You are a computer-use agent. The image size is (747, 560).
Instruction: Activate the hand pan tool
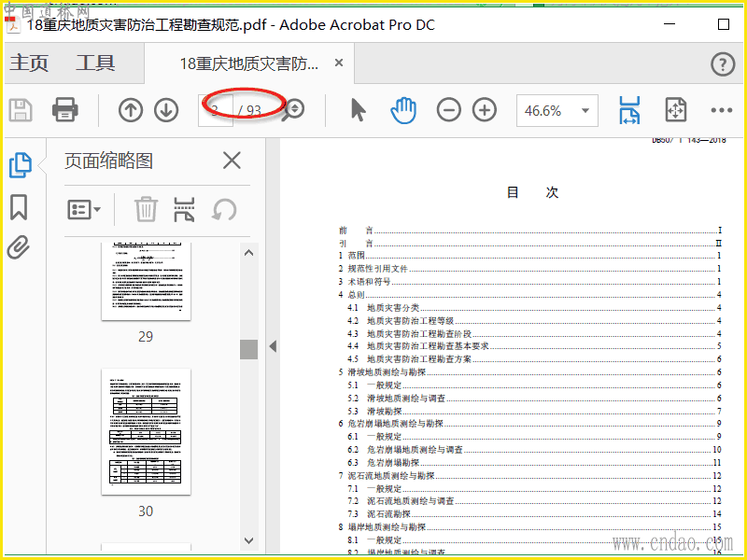point(403,110)
